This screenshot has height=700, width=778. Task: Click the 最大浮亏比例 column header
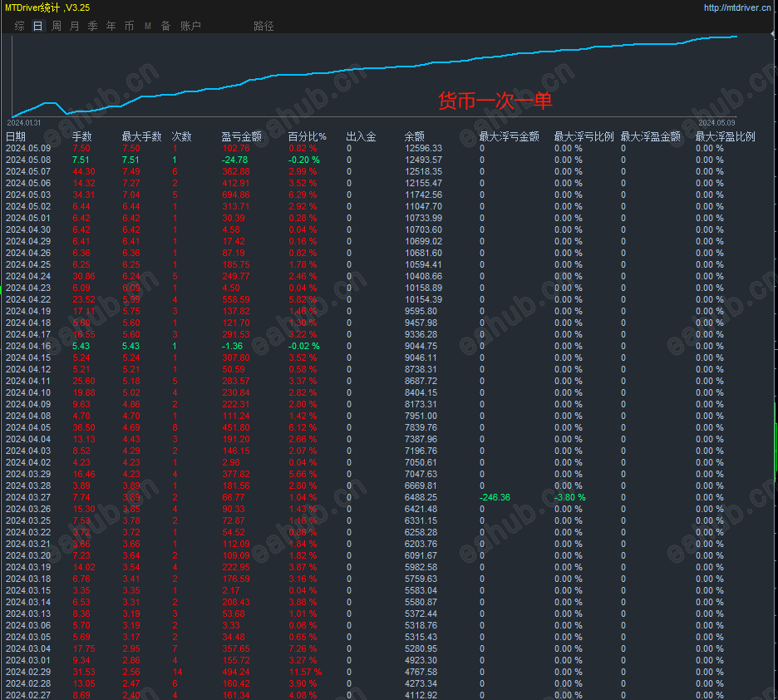click(x=584, y=136)
